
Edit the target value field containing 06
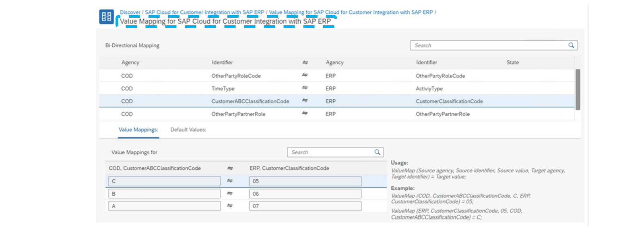[305, 194]
